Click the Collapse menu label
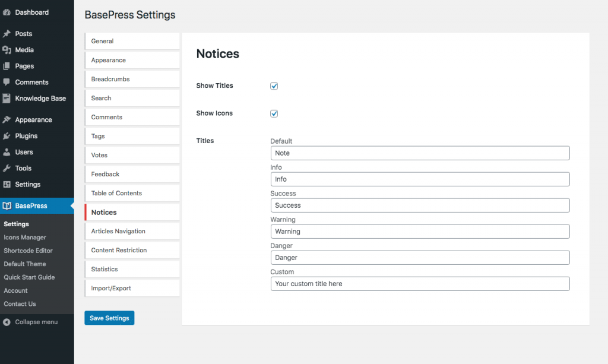Screen dimensions: 608x364 click(36, 322)
